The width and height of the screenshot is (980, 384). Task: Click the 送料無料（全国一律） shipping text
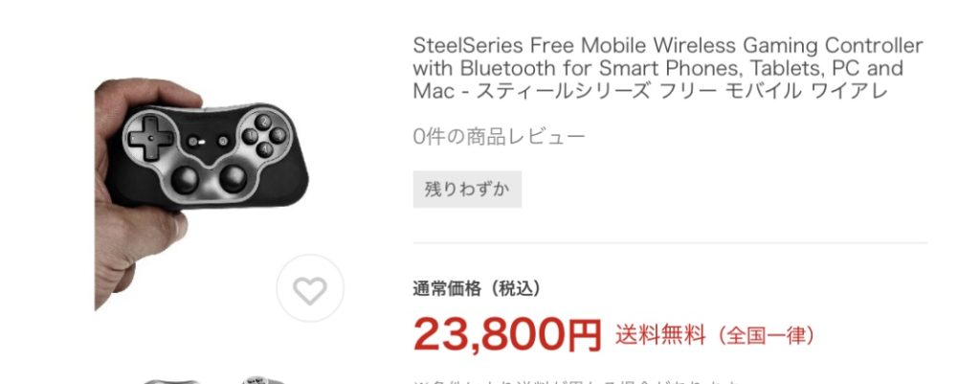(716, 335)
